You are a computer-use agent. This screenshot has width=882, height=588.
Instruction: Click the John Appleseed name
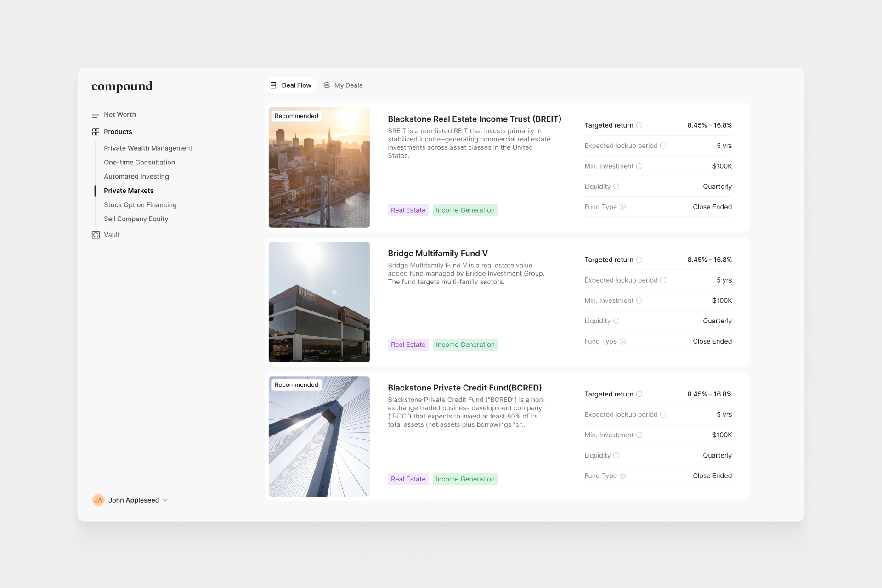point(134,500)
